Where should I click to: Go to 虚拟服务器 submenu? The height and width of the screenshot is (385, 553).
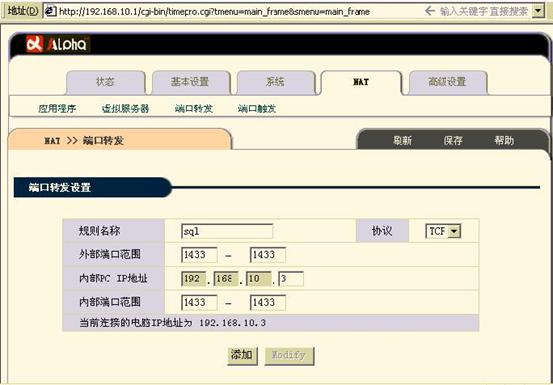126,109
